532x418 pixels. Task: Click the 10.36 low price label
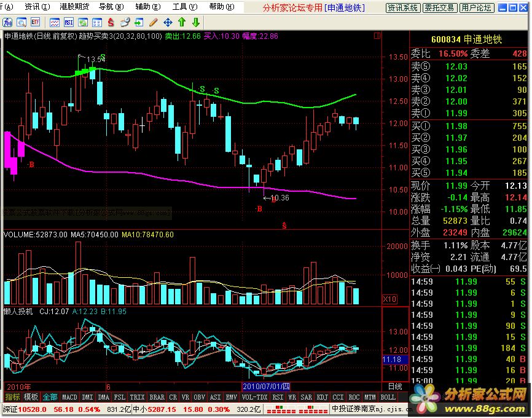point(280,197)
